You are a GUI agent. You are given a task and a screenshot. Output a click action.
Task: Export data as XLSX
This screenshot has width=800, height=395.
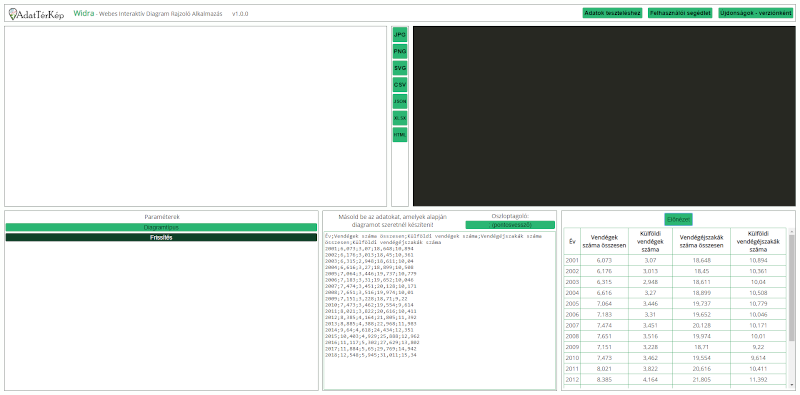[x=400, y=118]
